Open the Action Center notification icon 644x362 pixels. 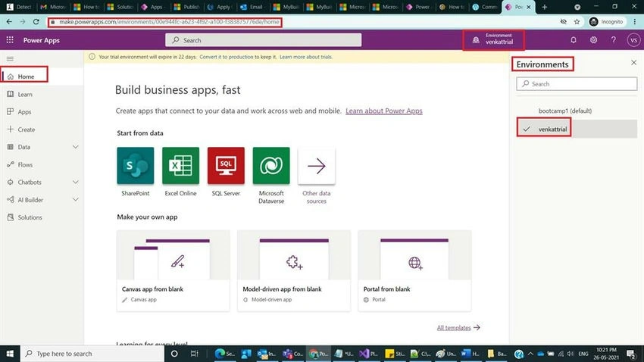(632, 354)
